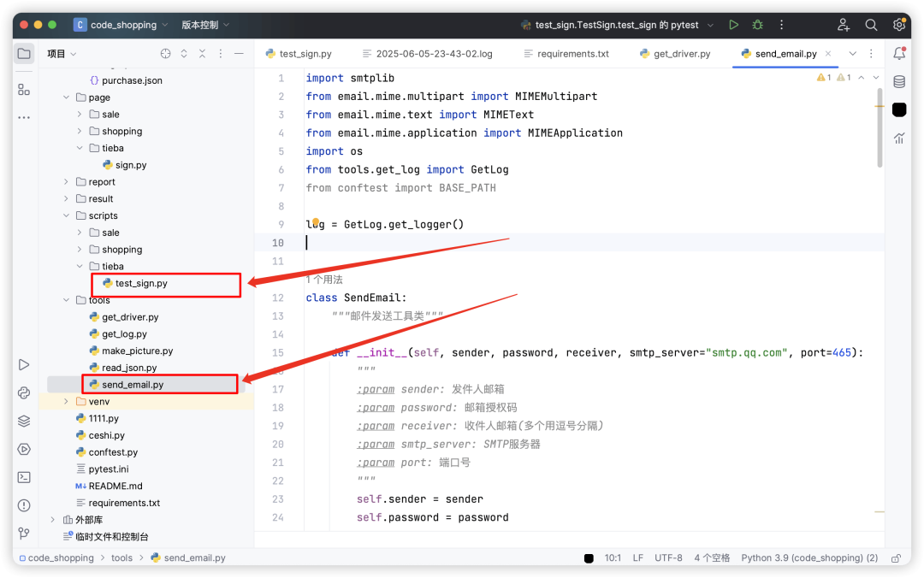The width and height of the screenshot is (924, 578).
Task: Collapse the tools folder
Action: [x=66, y=300]
